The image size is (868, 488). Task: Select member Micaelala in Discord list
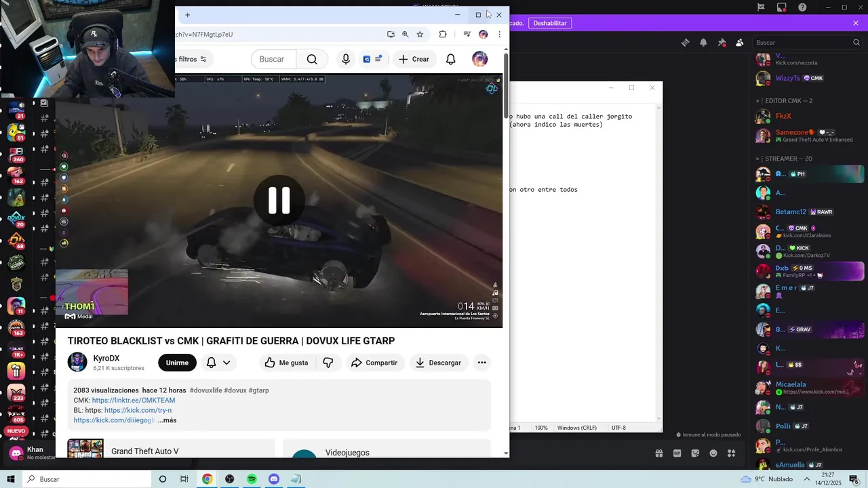coord(809,388)
